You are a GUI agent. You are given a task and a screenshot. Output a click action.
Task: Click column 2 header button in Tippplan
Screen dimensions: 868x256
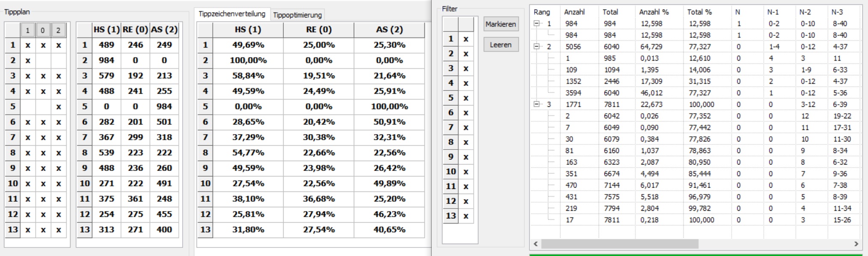(58, 30)
